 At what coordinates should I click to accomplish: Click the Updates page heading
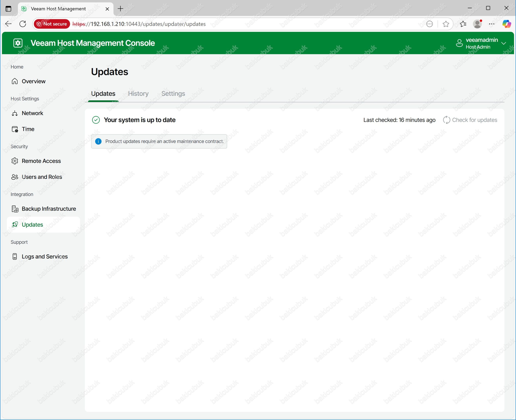click(x=109, y=72)
